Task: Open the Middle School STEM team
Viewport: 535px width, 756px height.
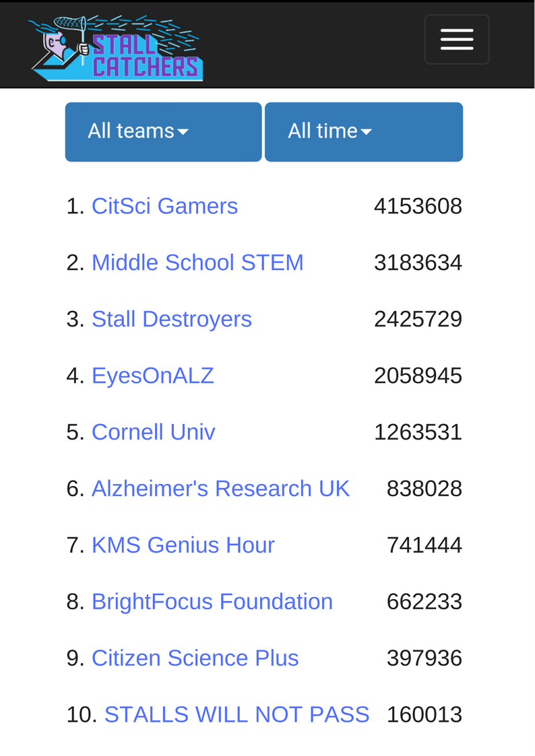Action: coord(197,263)
